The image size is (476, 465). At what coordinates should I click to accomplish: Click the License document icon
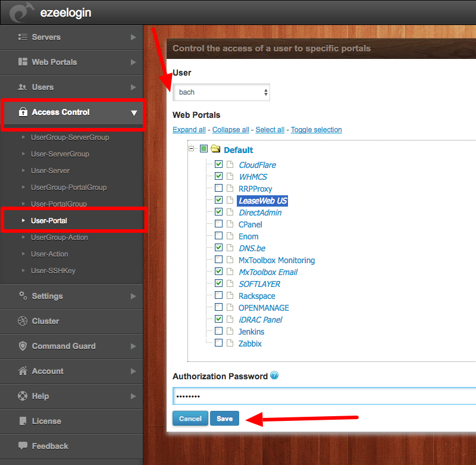(23, 421)
